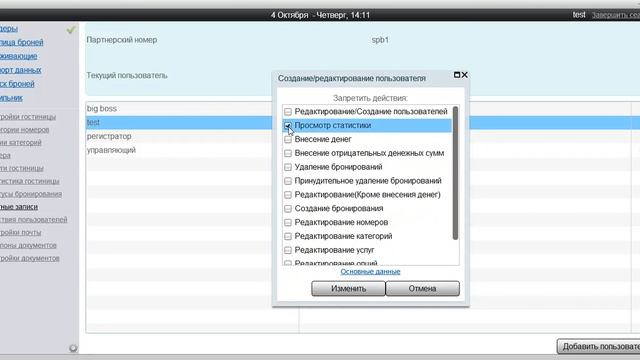Tick Создание бронирования checkbox
Screen dimensions: 640x360
click(x=288, y=209)
